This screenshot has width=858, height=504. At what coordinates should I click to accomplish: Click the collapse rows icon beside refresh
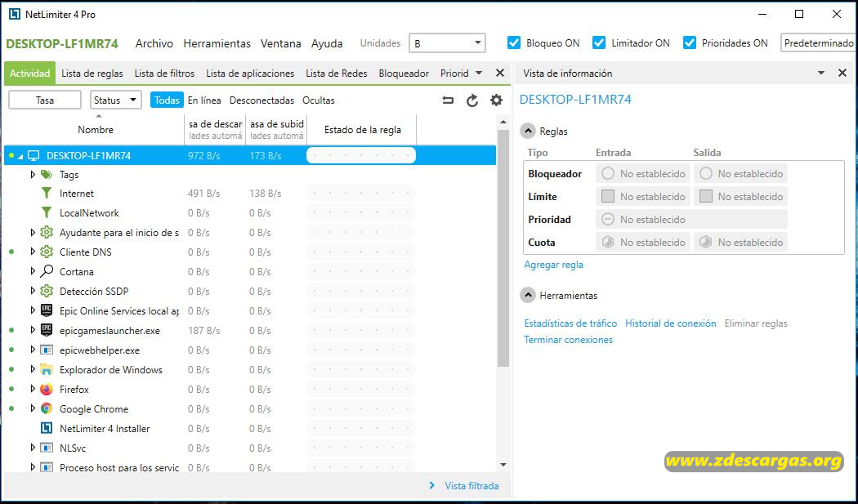click(x=448, y=100)
